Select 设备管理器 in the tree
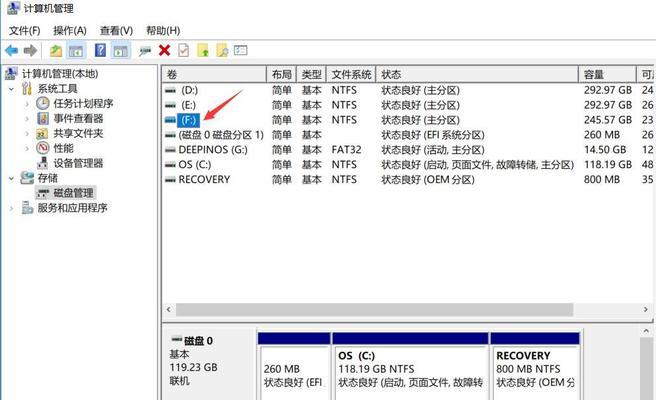The height and width of the screenshot is (400, 656). click(78, 163)
